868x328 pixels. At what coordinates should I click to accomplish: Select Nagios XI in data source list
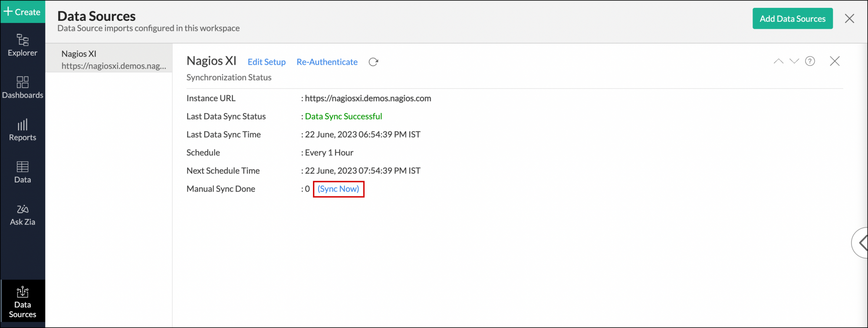pos(109,60)
